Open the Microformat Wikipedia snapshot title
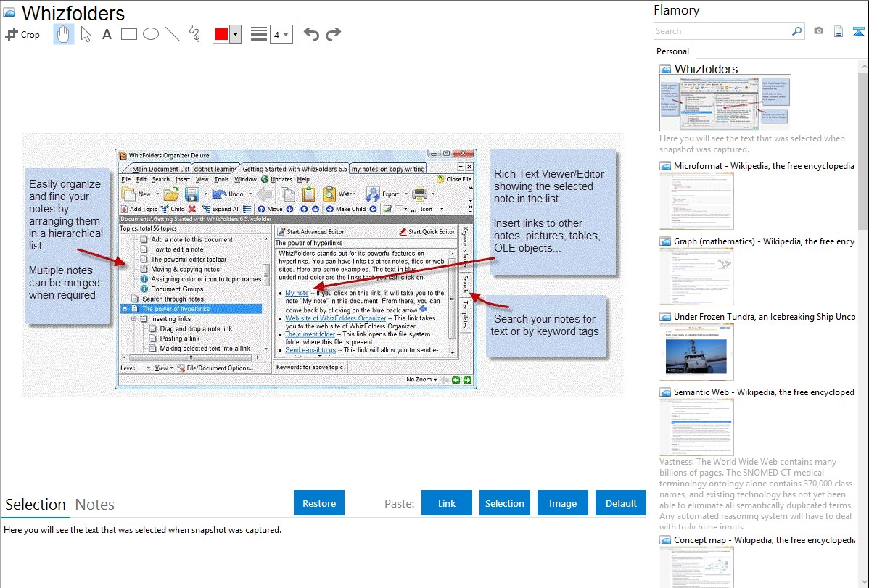 click(764, 166)
